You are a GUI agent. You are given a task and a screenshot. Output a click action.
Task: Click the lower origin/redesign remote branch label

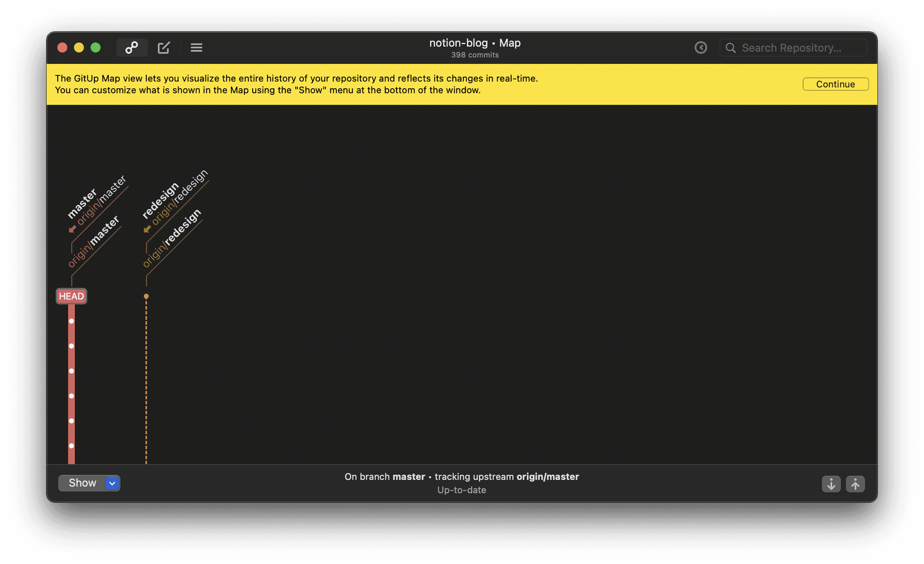[x=172, y=238]
